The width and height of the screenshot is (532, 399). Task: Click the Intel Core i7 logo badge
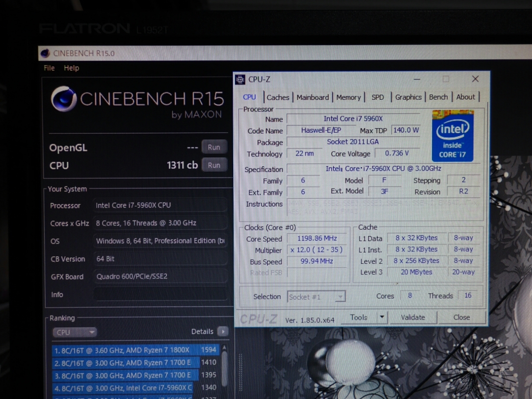(453, 136)
